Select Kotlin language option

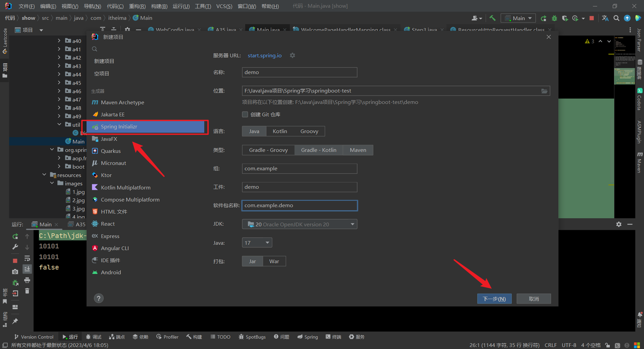point(280,131)
